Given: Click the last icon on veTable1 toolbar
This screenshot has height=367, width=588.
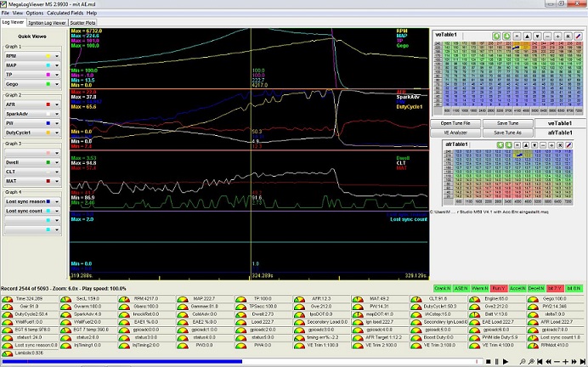Looking at the screenshot, I should point(580,36).
